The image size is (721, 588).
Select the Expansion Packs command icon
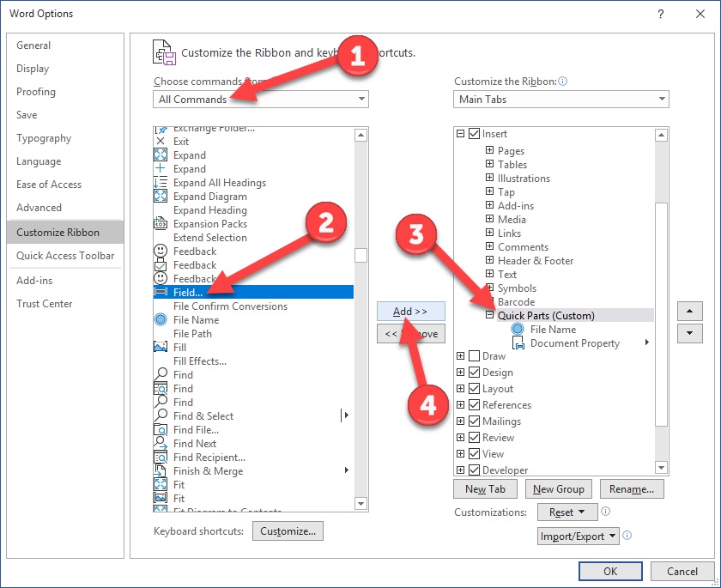click(161, 223)
